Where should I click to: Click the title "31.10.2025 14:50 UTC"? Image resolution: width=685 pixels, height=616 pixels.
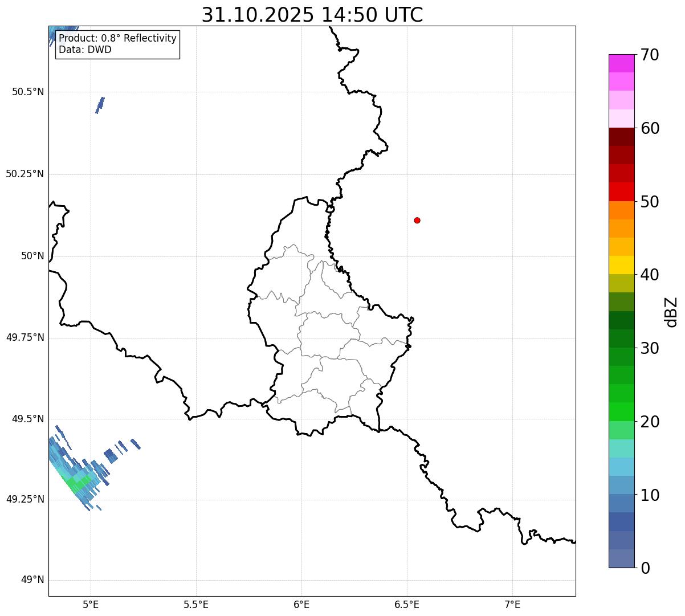click(x=312, y=15)
